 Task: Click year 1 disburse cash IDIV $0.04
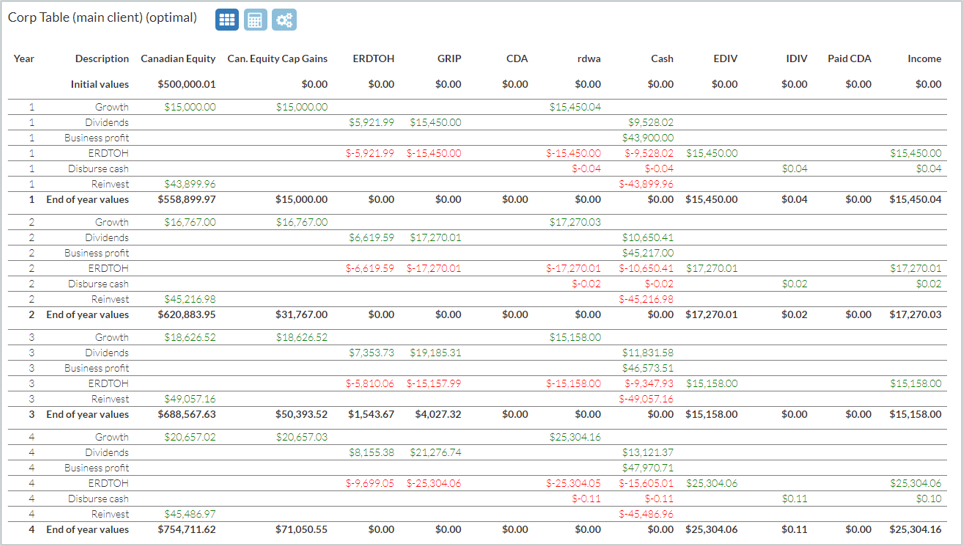(x=795, y=169)
